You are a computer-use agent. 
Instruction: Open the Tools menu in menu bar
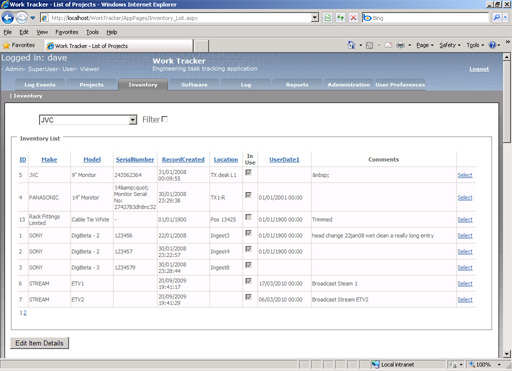[x=92, y=32]
